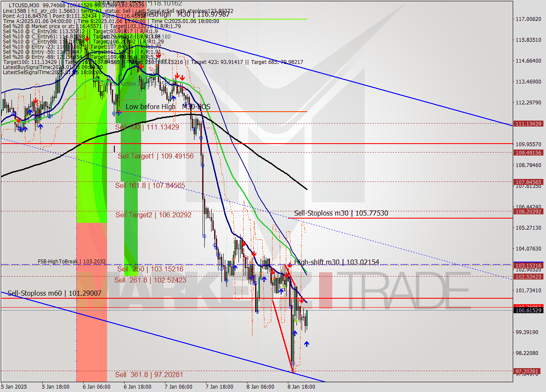
Task: Click the highlighted 102.52423 price tag
Action: [528, 277]
